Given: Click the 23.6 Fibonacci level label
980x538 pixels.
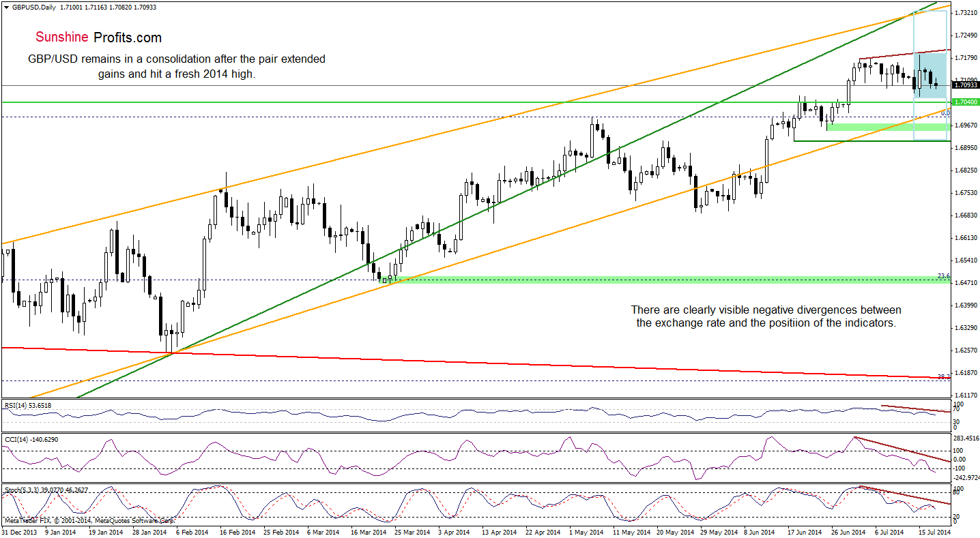Looking at the screenshot, I should click(x=943, y=276).
